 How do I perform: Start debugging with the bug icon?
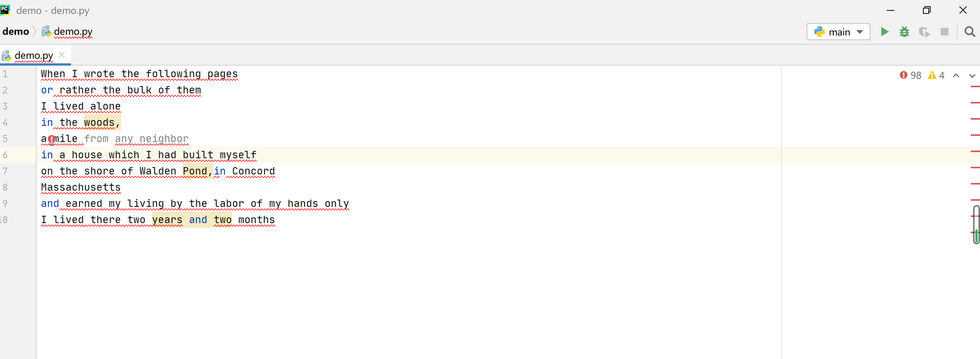coord(905,32)
